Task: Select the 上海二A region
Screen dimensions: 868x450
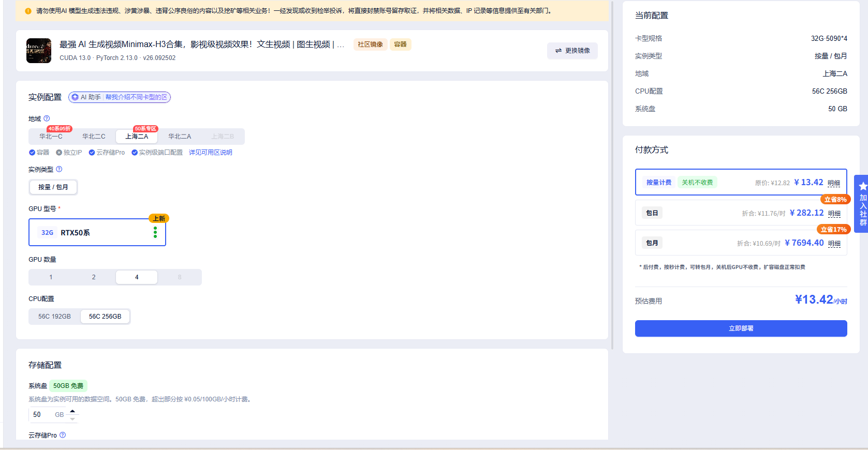Action: pos(137,137)
